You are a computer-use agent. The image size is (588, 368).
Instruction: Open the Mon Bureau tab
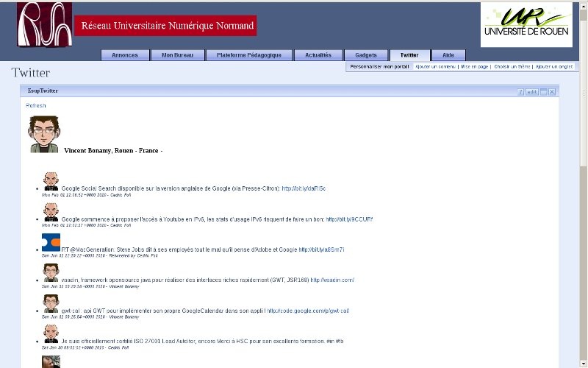coord(177,55)
